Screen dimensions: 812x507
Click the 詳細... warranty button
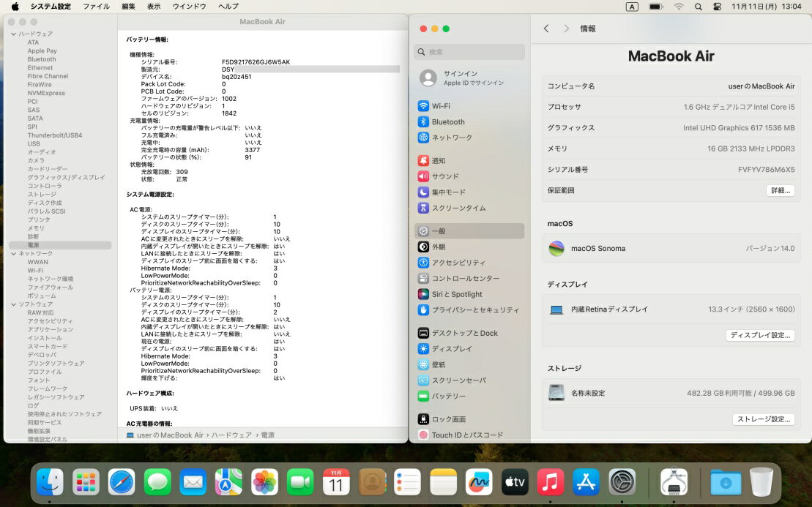(780, 190)
